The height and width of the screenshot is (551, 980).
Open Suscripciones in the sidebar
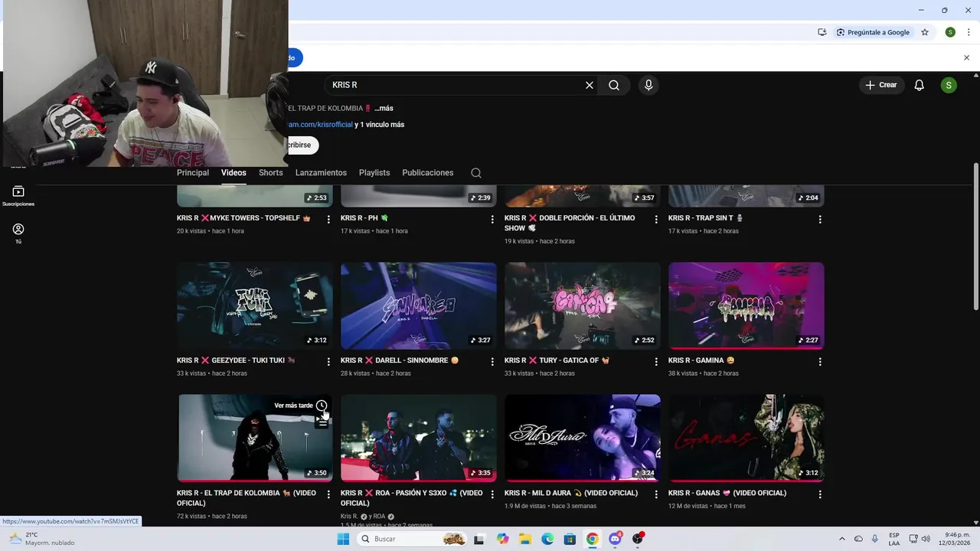pyautogui.click(x=18, y=196)
